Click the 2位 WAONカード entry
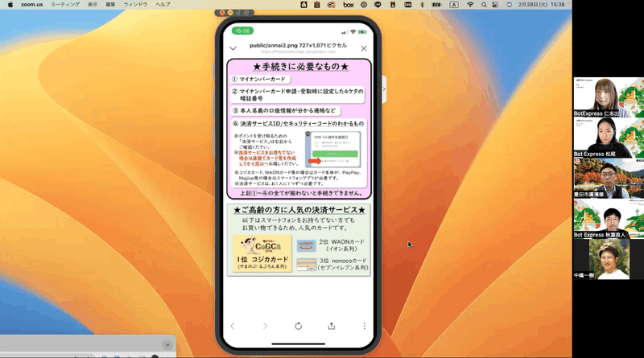 click(341, 245)
